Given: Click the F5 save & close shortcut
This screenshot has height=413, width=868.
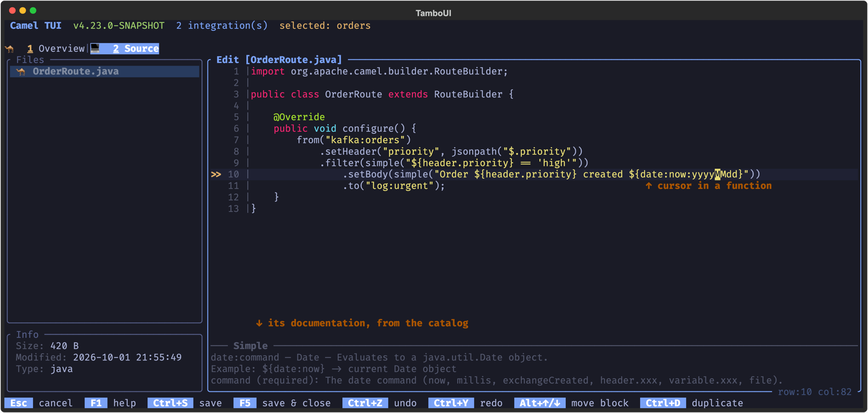Looking at the screenshot, I should [282, 403].
